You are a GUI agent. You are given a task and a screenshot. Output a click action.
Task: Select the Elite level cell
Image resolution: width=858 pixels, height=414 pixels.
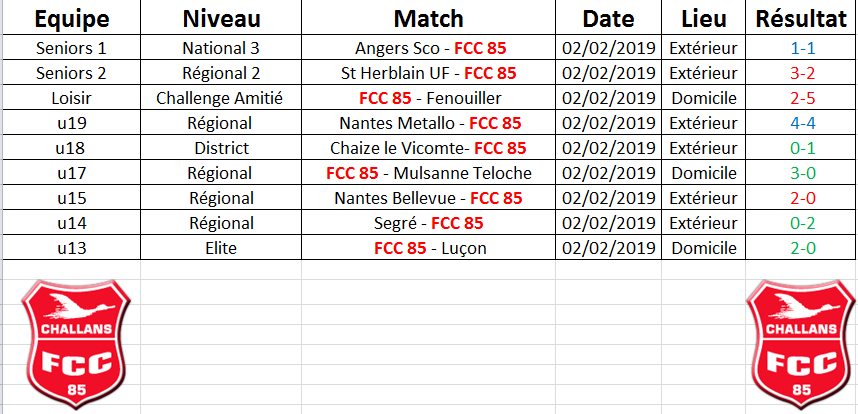pyautogui.click(x=221, y=248)
